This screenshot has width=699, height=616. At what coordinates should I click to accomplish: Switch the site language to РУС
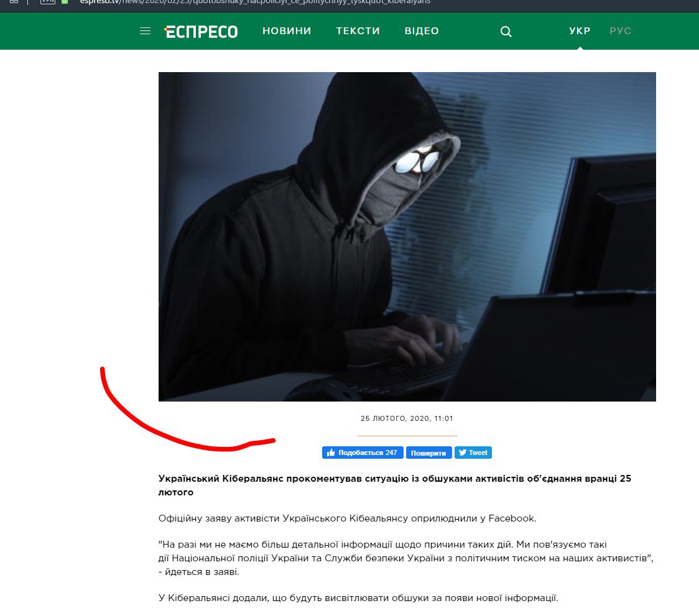click(x=621, y=30)
